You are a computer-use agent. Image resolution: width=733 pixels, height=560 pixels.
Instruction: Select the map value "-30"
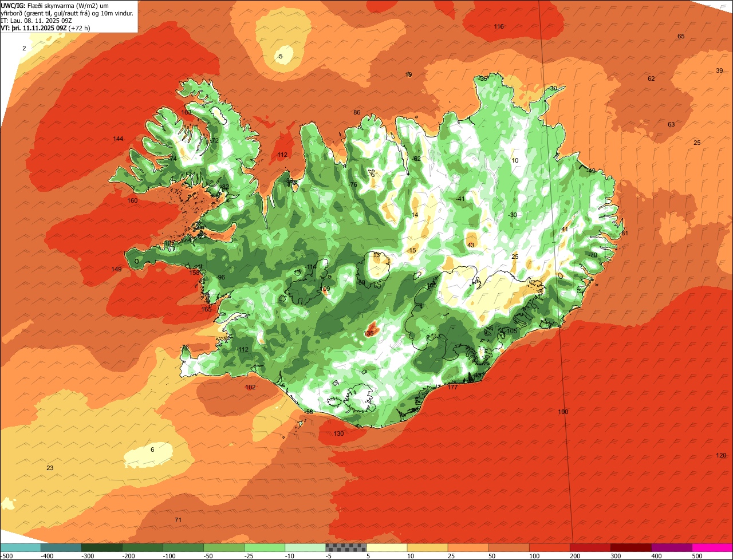point(513,215)
